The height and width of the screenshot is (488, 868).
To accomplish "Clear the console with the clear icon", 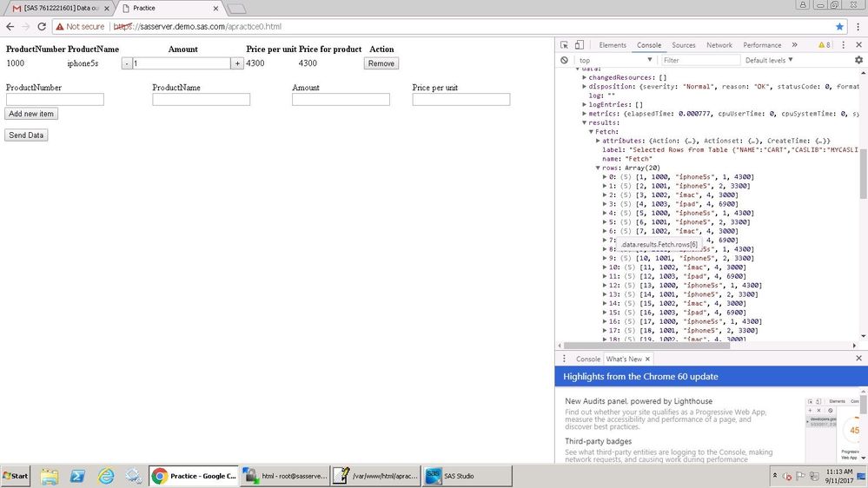I will coord(564,60).
